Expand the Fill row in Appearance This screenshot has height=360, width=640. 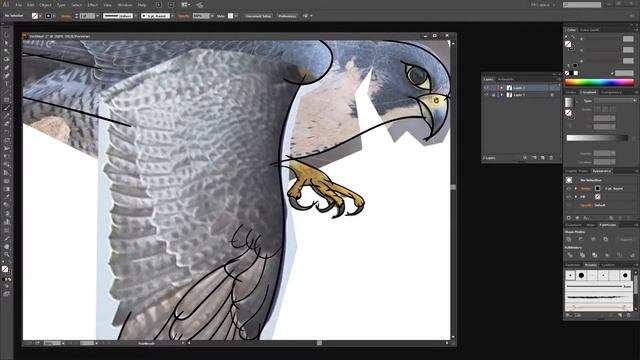click(x=576, y=197)
